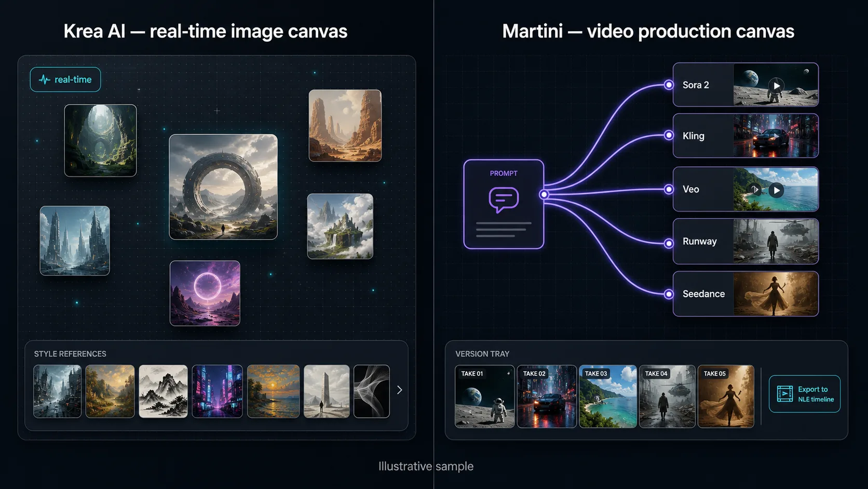Pick the sunset seascape painting style reference
Screen dimensions: 868x489
pos(274,391)
